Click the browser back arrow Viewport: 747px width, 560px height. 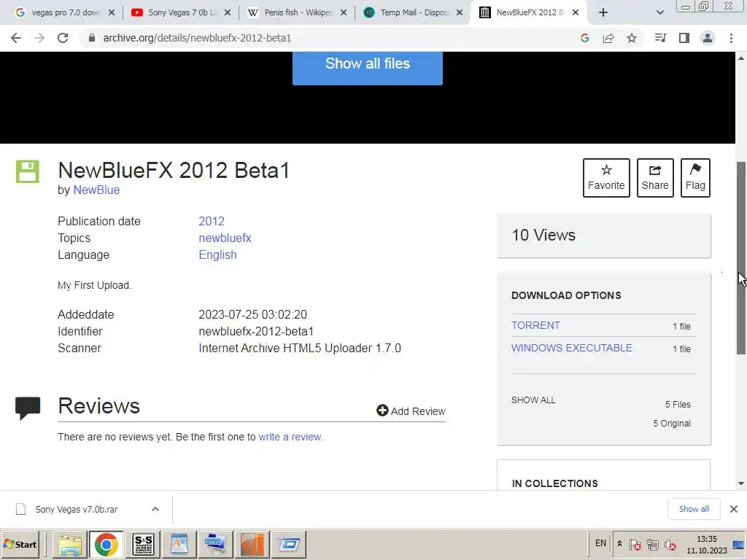16,38
